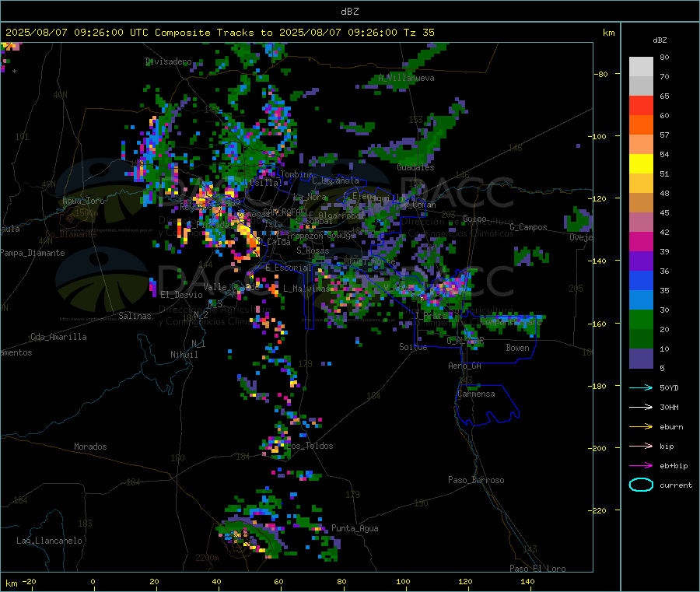The image size is (700, 592).
Task: Click the '-20' x-axis tick label
Action: click(29, 581)
